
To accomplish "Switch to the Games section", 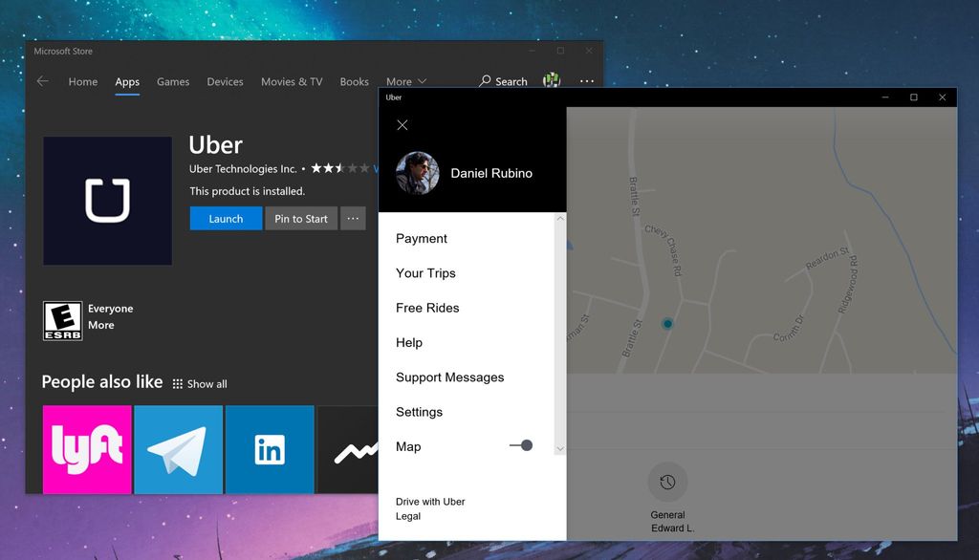I will (172, 81).
